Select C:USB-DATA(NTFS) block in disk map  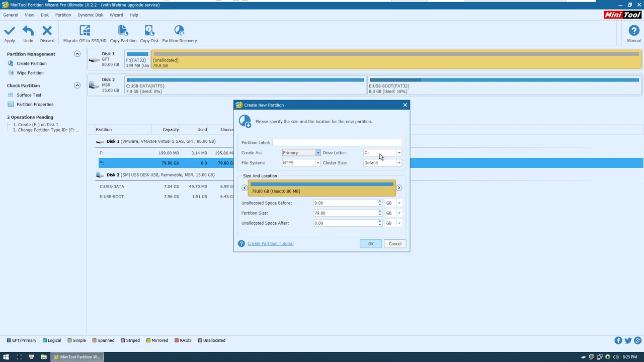coord(246,85)
